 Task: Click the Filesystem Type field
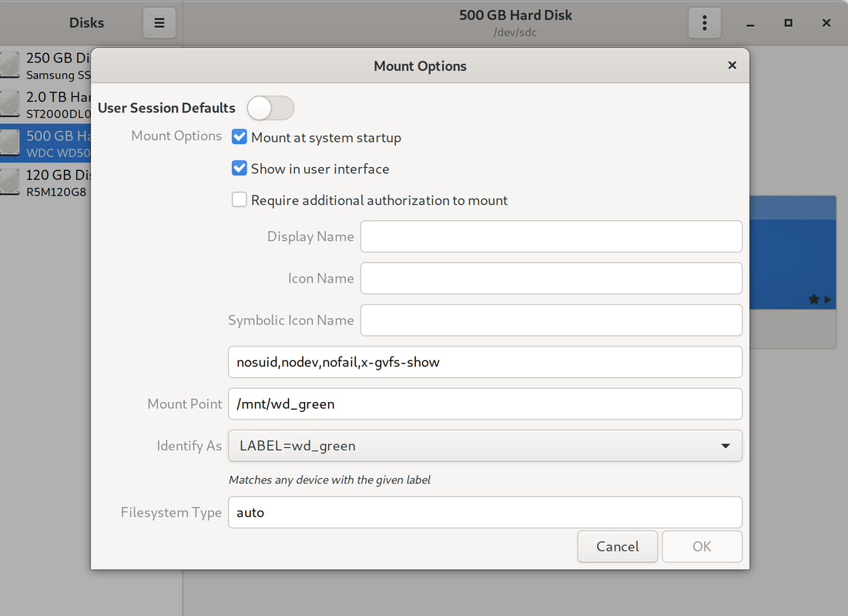coord(485,512)
